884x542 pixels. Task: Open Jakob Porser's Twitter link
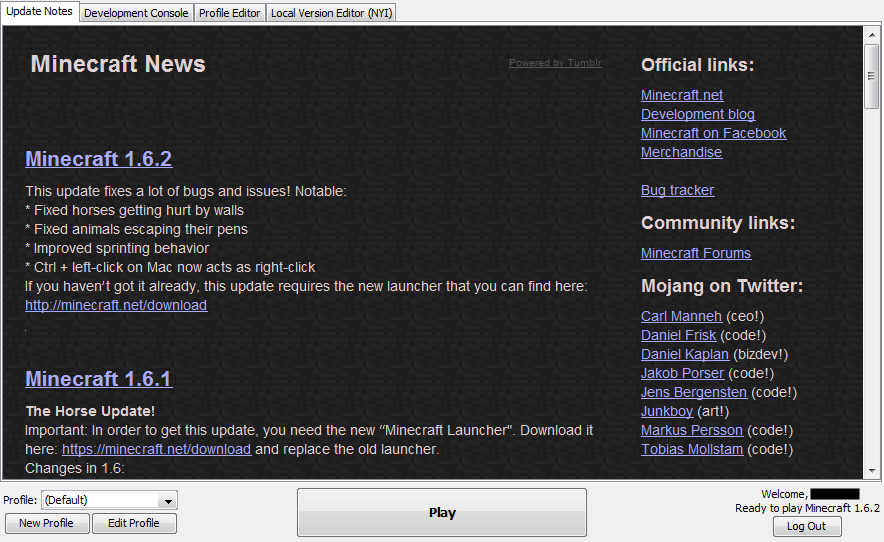click(x=682, y=373)
